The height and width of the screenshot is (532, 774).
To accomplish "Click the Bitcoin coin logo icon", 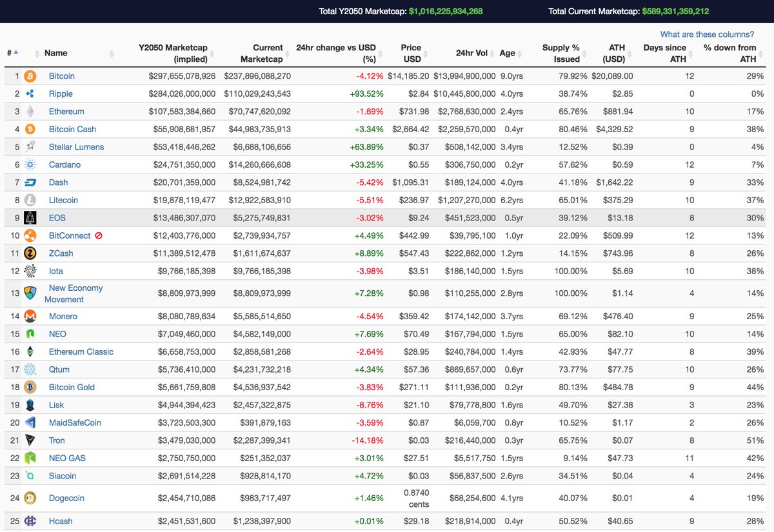I will [30, 76].
